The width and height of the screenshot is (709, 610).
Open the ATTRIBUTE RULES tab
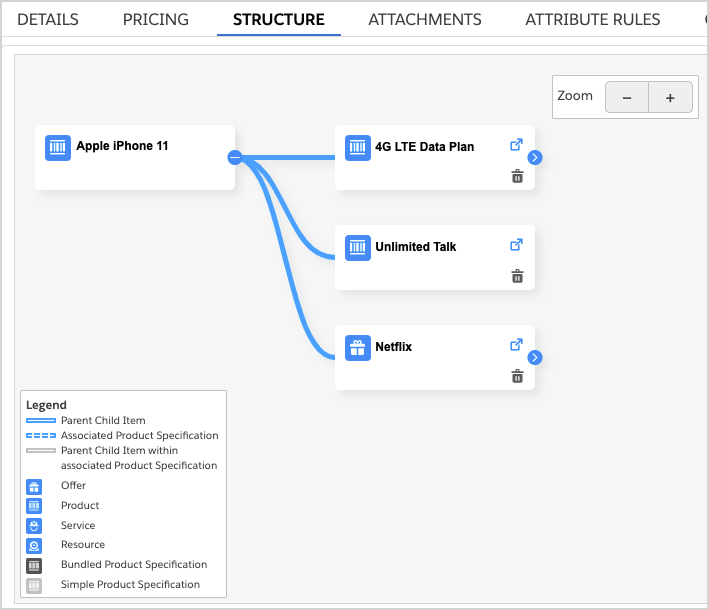tap(592, 19)
